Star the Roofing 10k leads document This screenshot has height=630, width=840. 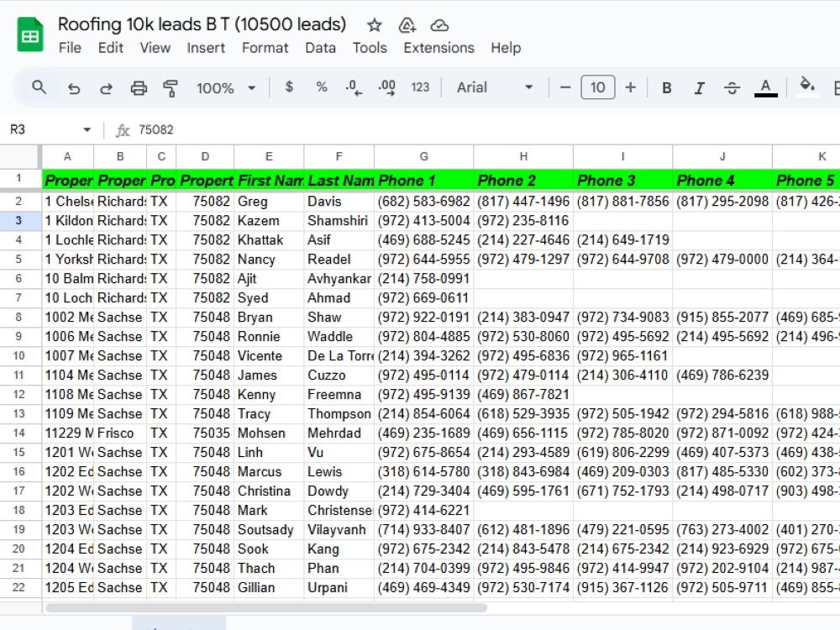coord(375,25)
